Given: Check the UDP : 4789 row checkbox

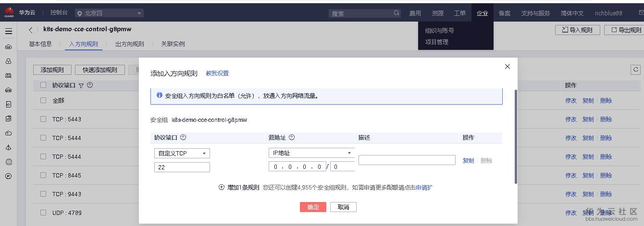Looking at the screenshot, I should 43,213.
